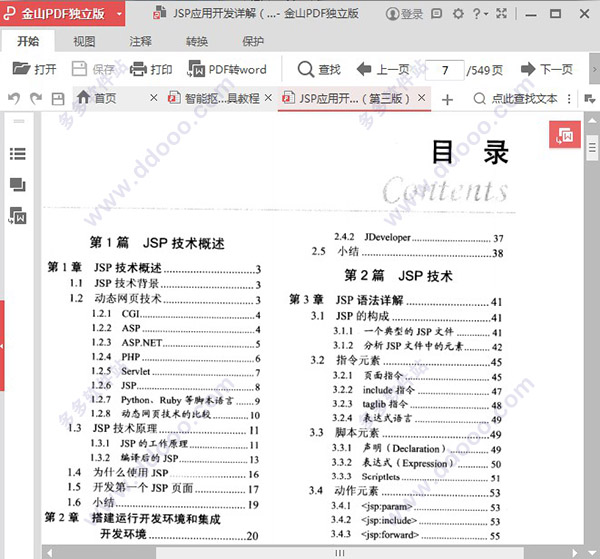600x559 pixels.
Task: Open the settings gear icon
Action: [x=458, y=14]
